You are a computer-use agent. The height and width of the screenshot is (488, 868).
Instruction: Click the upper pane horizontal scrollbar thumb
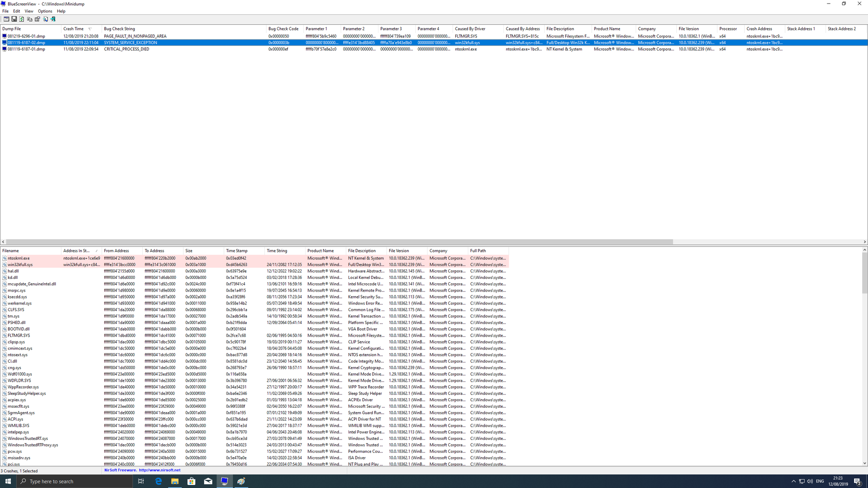pos(339,242)
